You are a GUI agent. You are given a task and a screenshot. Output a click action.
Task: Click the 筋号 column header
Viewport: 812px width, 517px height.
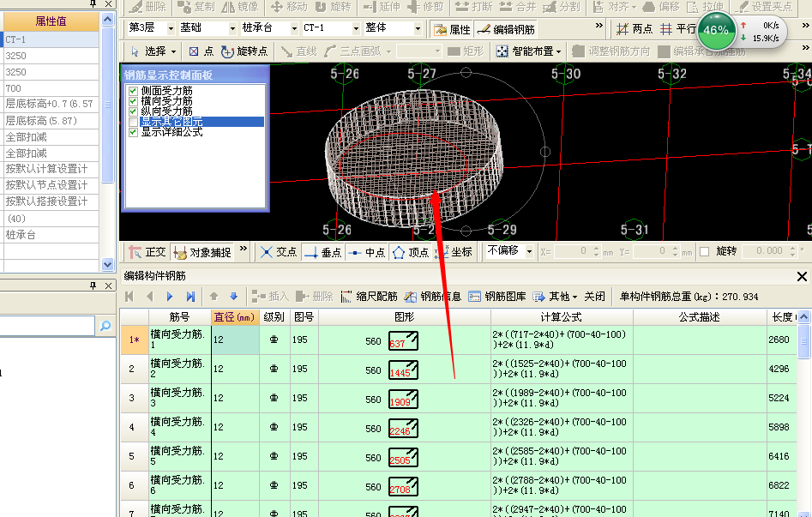point(180,317)
